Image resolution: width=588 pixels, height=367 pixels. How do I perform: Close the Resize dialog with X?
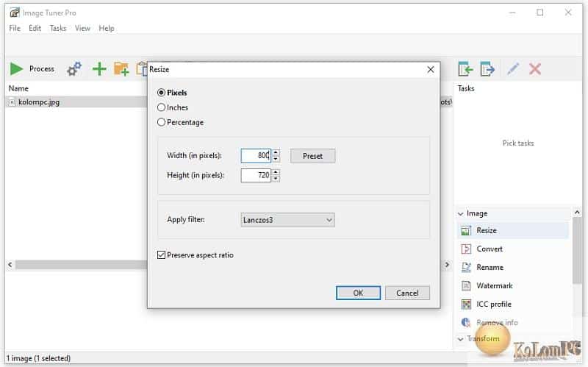431,69
